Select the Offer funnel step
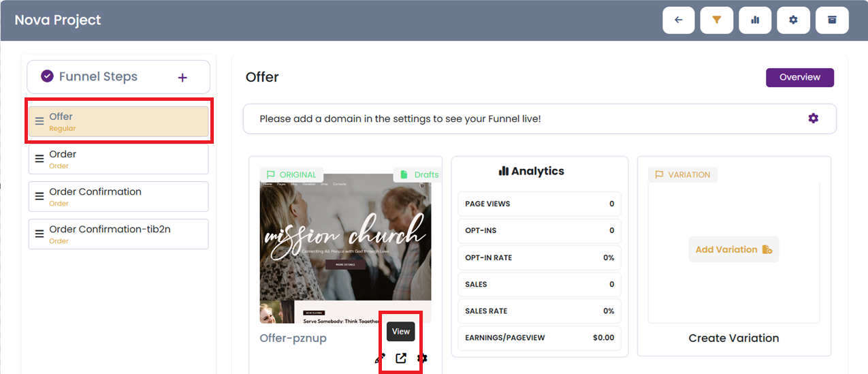 (x=118, y=121)
